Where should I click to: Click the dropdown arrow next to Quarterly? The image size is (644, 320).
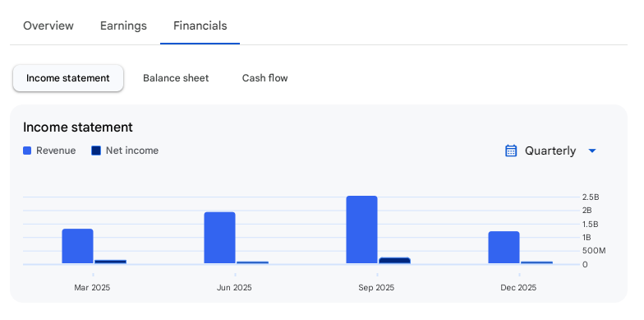[x=591, y=151]
